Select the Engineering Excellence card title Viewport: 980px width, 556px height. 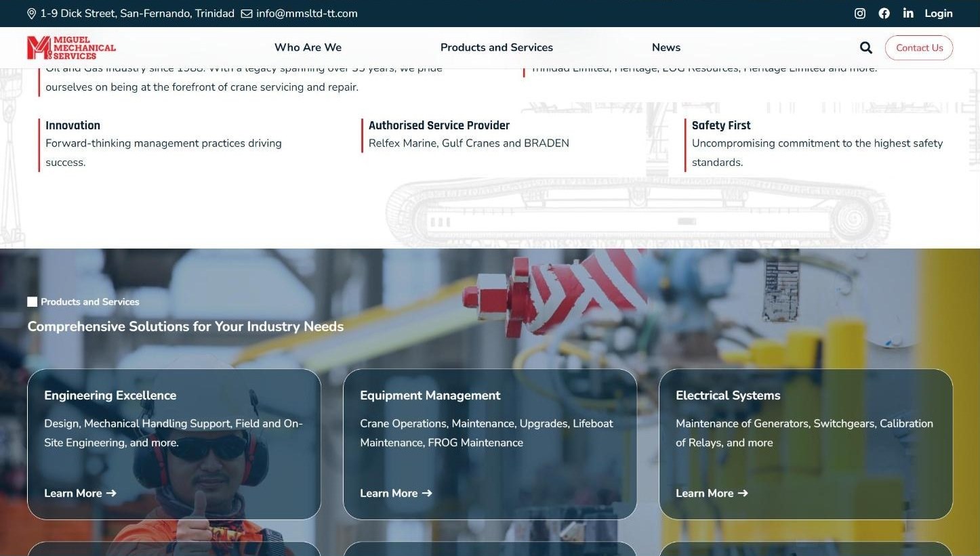(x=110, y=395)
